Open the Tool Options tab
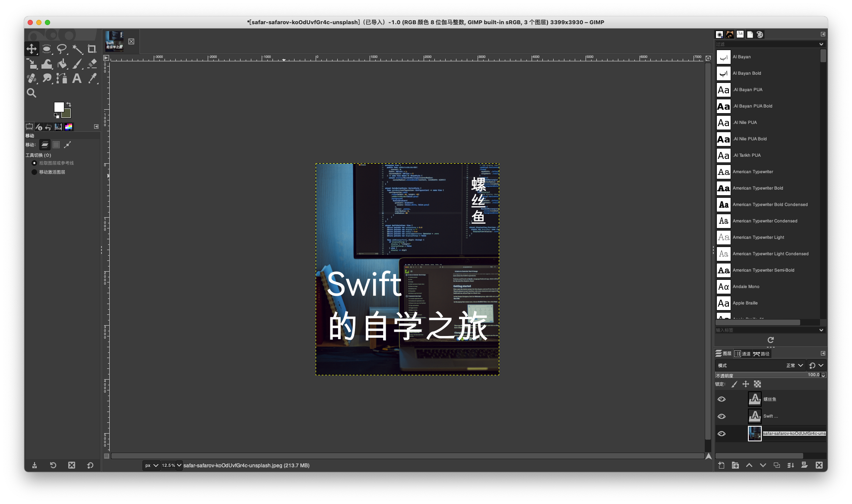The height and width of the screenshot is (504, 852). tap(29, 127)
